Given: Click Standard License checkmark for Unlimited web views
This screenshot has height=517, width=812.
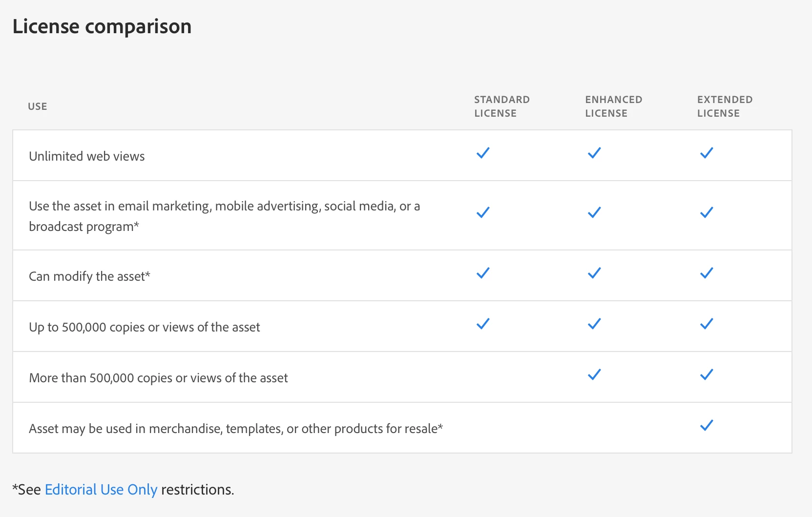Looking at the screenshot, I should coord(483,153).
